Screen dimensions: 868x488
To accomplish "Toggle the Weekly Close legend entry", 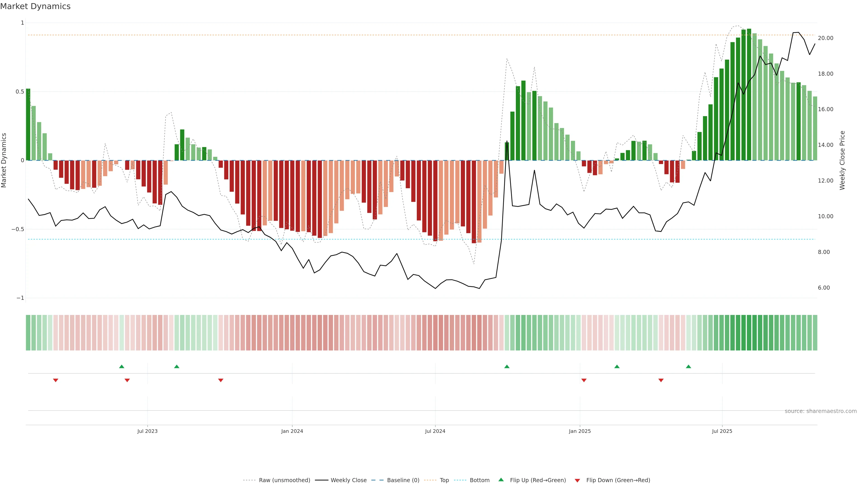I will 348,480.
